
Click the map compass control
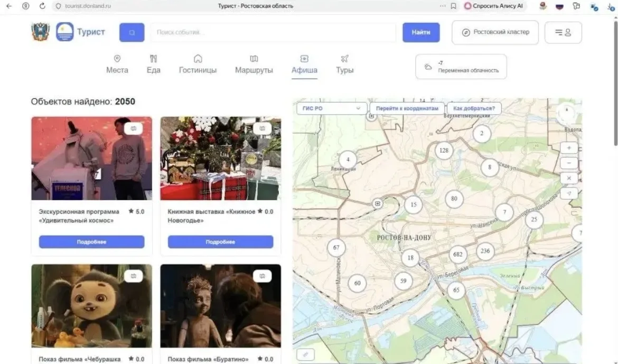566,113
